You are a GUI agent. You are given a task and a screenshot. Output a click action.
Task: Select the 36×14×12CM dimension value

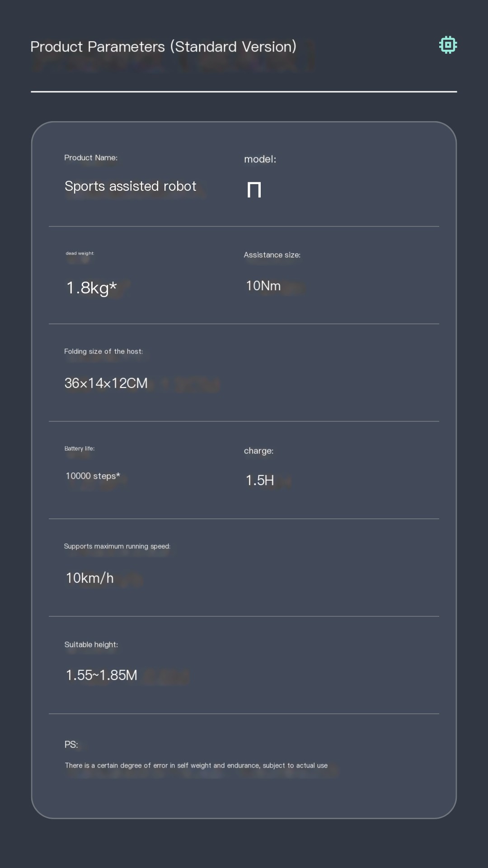pos(106,383)
